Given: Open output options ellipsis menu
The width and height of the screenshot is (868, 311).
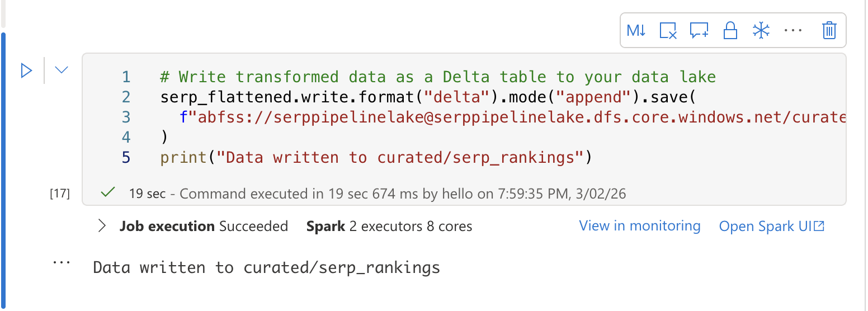Looking at the screenshot, I should 61,262.
